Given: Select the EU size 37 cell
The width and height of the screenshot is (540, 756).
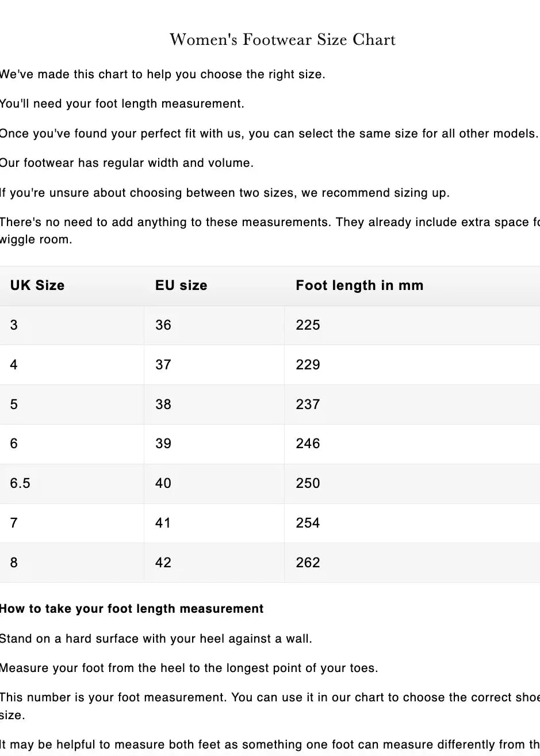Looking at the screenshot, I should [163, 365].
